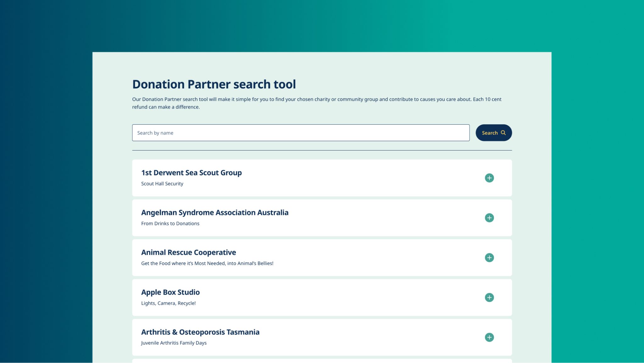Click the Donation Partner search tool heading
The height and width of the screenshot is (363, 644).
click(214, 84)
